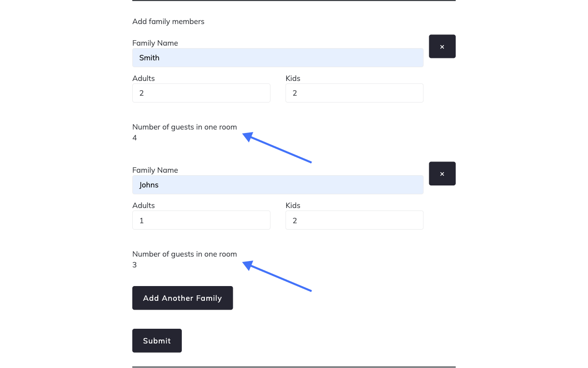Image resolution: width=588 pixels, height=368 pixels.
Task: Click the guest count 4 for Smith's room
Action: coord(134,138)
